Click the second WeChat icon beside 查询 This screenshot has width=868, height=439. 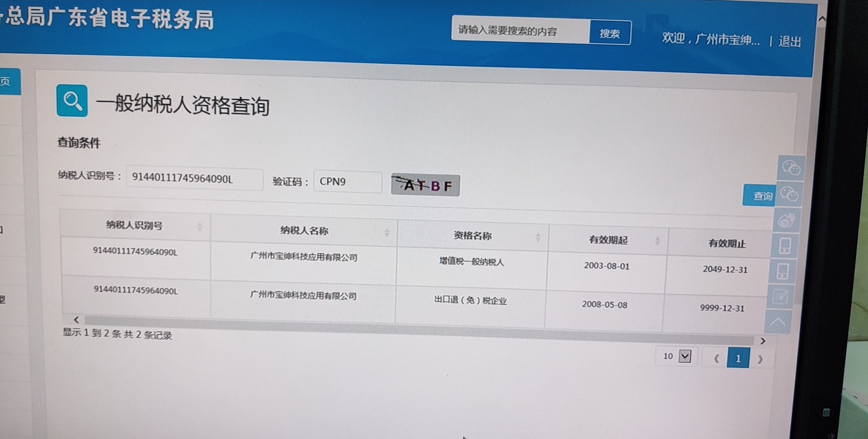[x=789, y=194]
